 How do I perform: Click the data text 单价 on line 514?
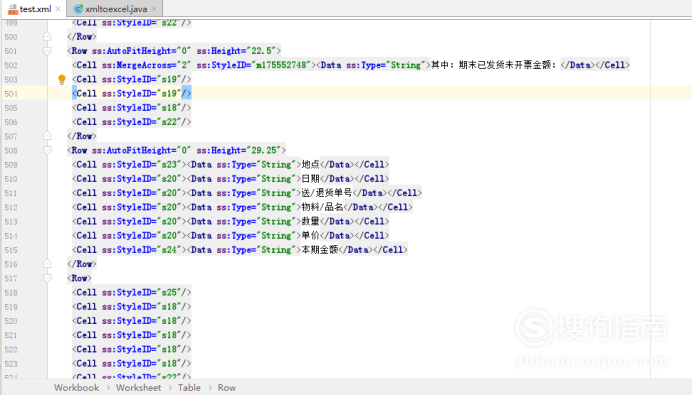pos(310,235)
